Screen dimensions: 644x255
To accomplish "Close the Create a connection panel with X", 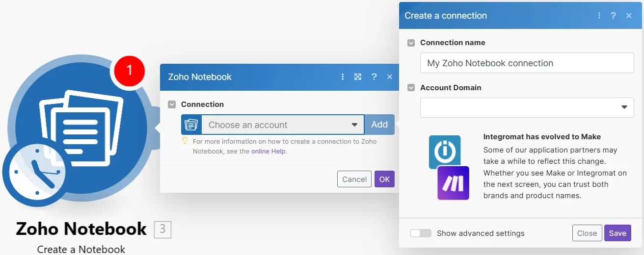I will tap(629, 16).
